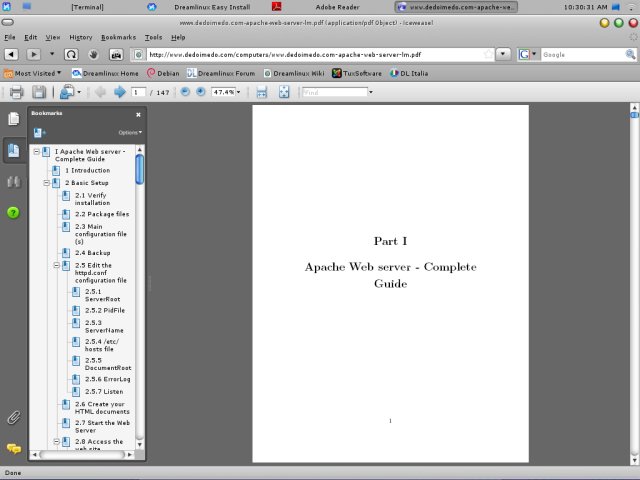640x480 pixels.
Task: Zoom out with minus circle icon
Action: point(185,92)
